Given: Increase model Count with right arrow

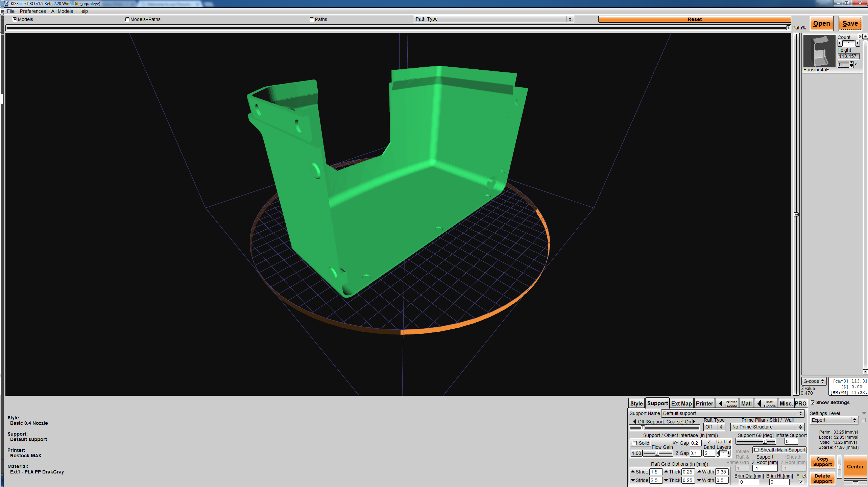Looking at the screenshot, I should click(x=858, y=43).
